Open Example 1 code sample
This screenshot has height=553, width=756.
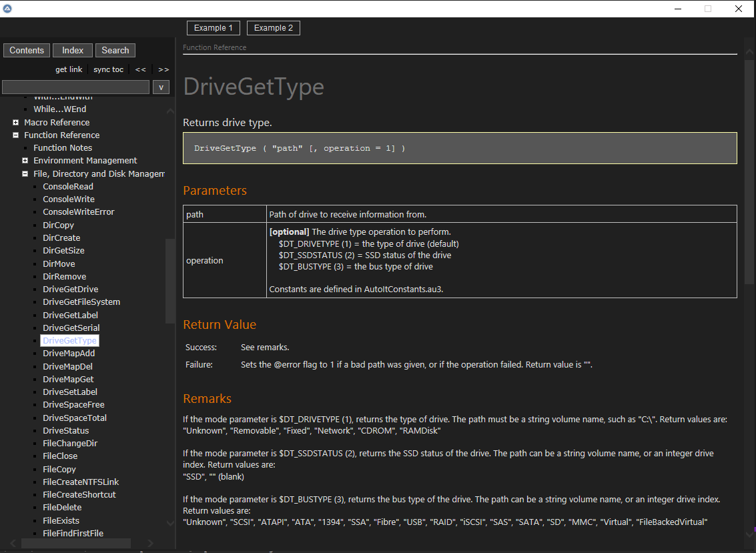214,28
